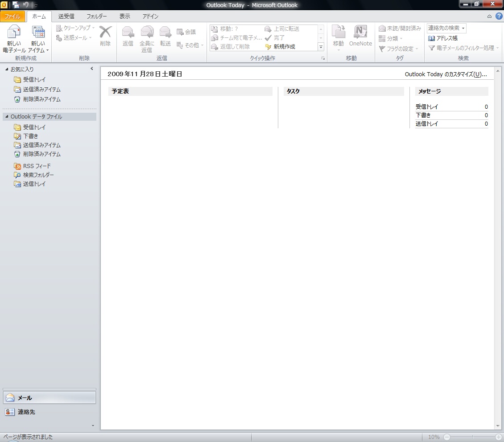The image size is (504, 442).
Task: Click the 返信 reply icon
Action: [128, 33]
